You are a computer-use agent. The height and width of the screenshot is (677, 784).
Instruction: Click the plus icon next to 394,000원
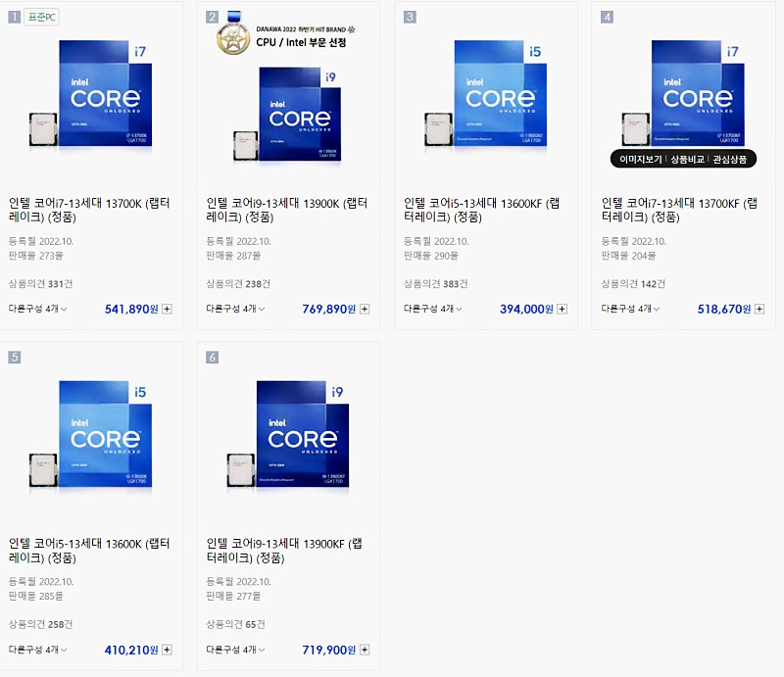point(562,309)
